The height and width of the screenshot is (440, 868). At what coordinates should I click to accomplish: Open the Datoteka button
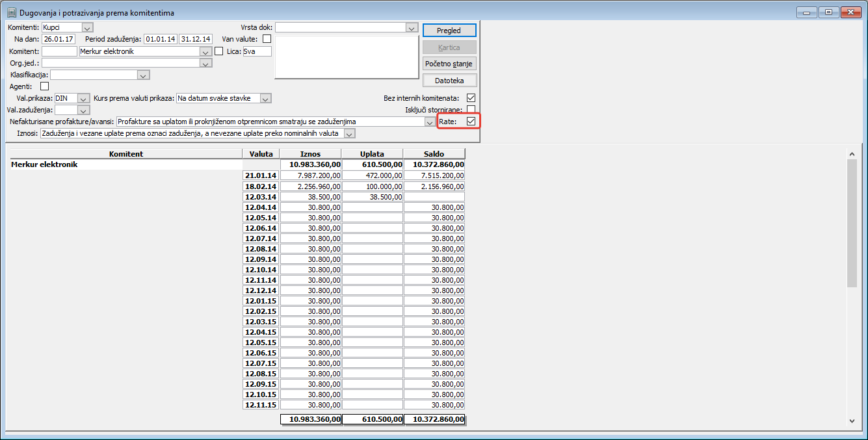[449, 81]
